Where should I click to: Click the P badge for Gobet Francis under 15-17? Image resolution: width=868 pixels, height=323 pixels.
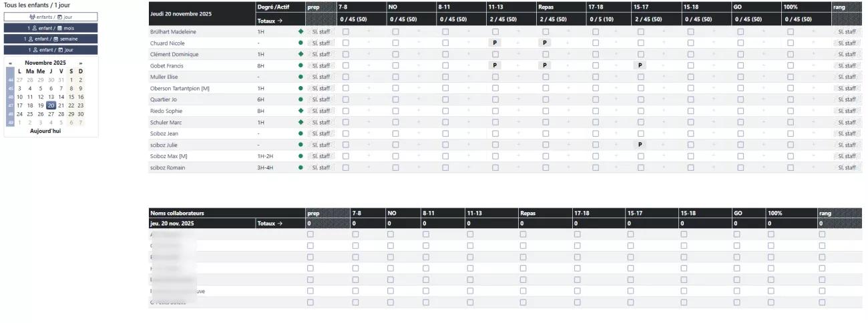[640, 65]
